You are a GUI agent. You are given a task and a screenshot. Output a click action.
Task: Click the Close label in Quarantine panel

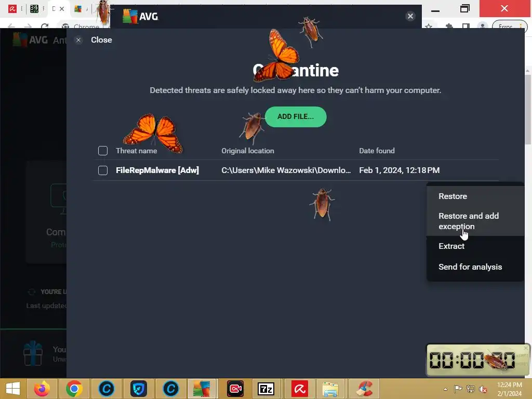coord(101,39)
